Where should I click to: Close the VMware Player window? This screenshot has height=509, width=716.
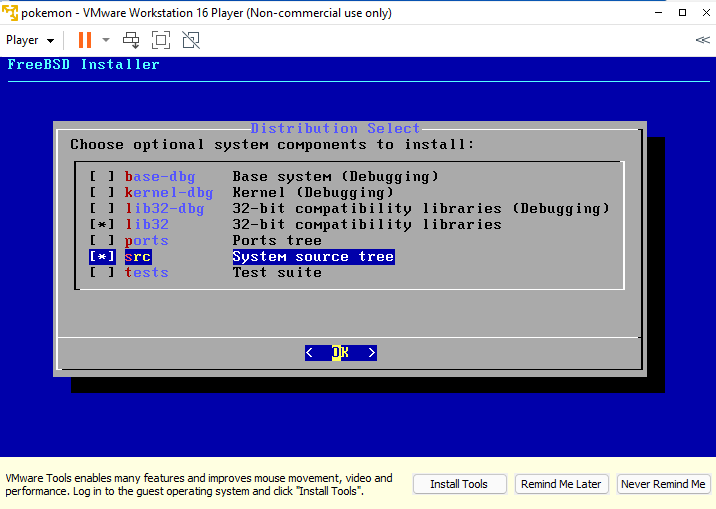pyautogui.click(x=706, y=13)
